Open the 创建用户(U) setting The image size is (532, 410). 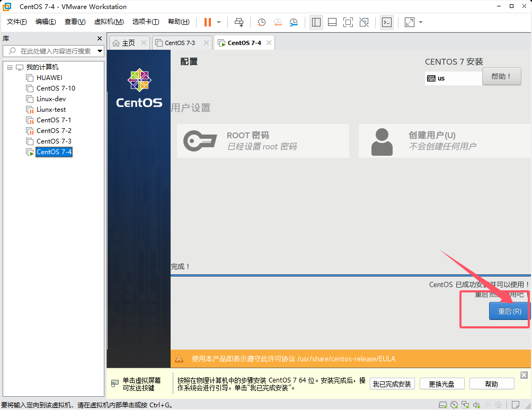[445, 141]
